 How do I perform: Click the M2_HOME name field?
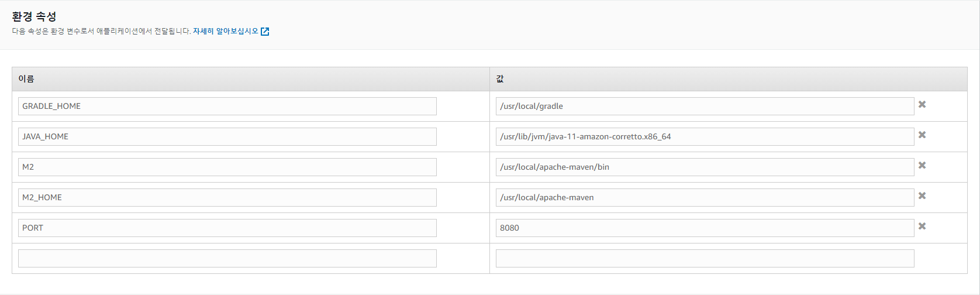coord(227,198)
